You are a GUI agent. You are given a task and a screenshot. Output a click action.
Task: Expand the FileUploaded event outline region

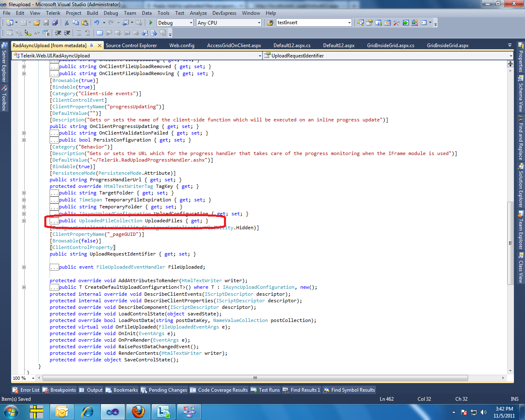[24, 267]
